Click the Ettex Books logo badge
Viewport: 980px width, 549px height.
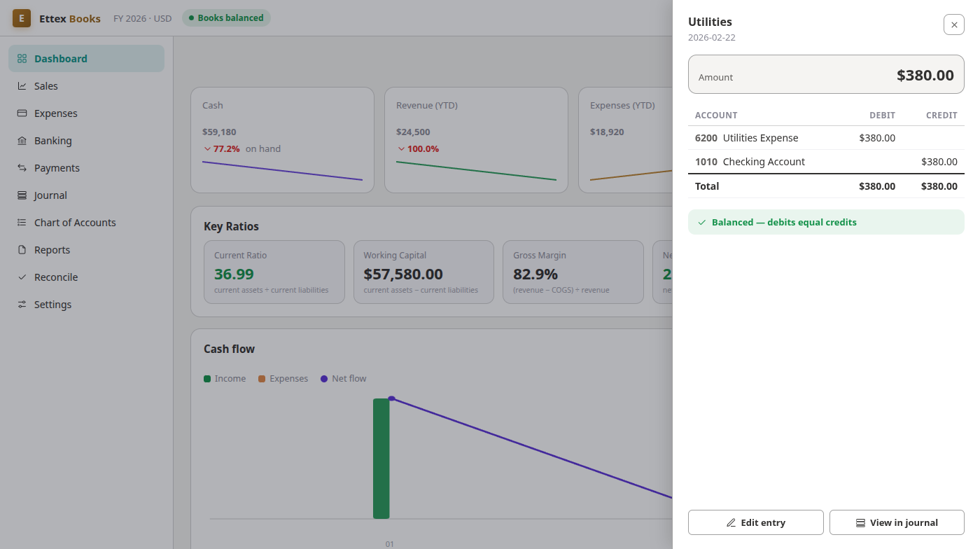(22, 18)
